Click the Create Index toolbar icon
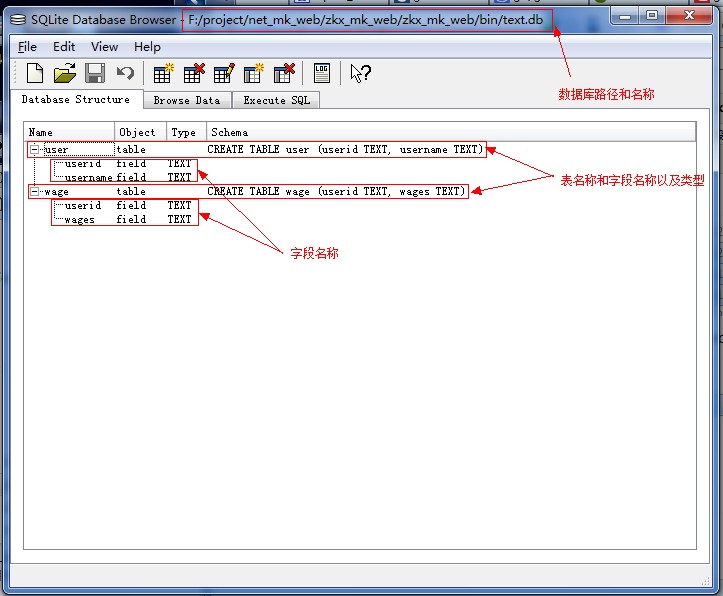The width and height of the screenshot is (723, 596). point(254,73)
